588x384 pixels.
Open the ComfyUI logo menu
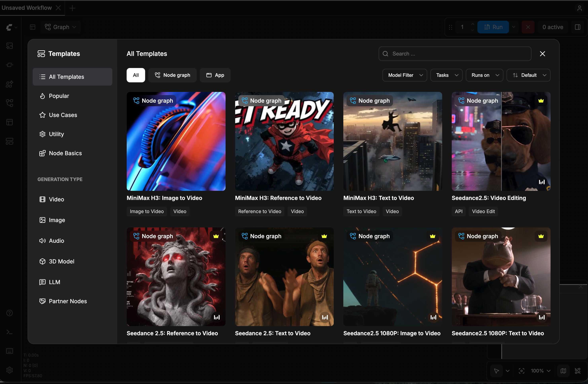point(11,27)
